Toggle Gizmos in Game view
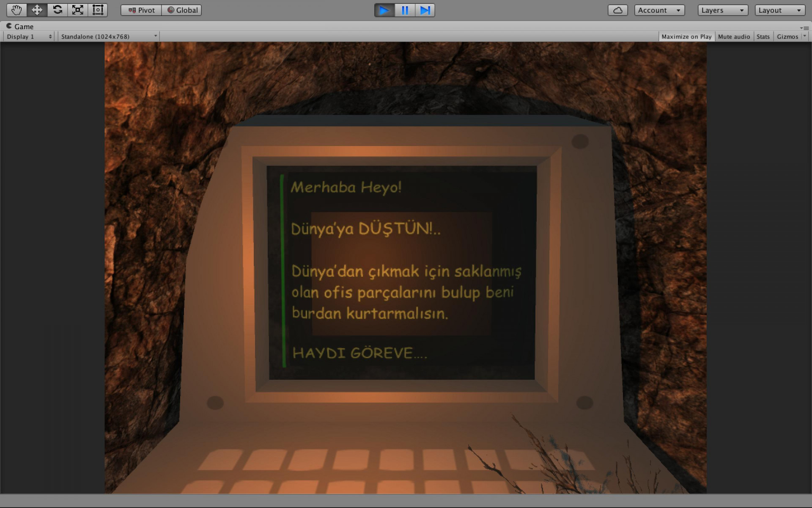The height and width of the screenshot is (508, 812). click(787, 36)
